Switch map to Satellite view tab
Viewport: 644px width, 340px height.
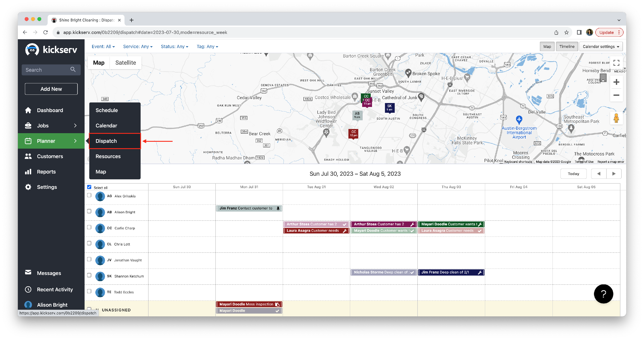(126, 63)
